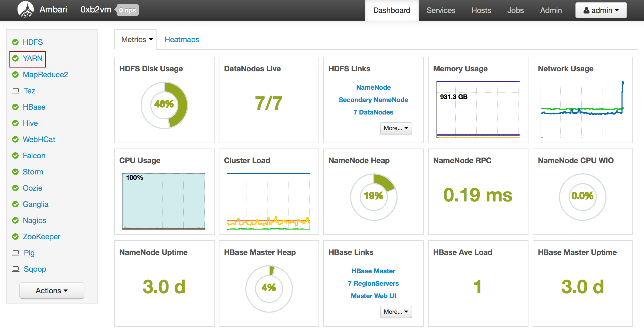Click the user icon in admin button
The width and height of the screenshot is (644, 330).
[586, 10]
